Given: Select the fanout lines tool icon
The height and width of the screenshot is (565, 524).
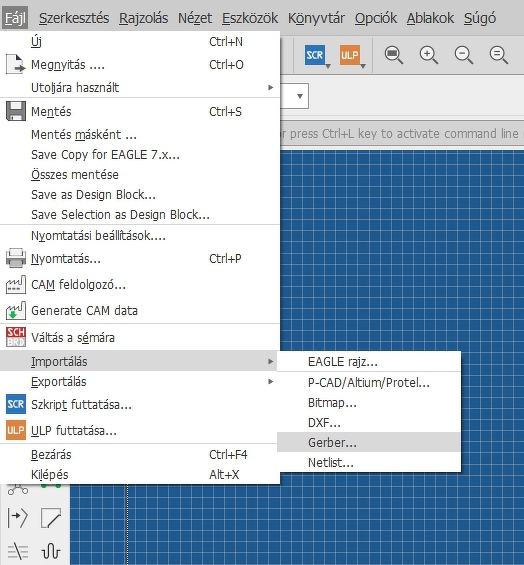Looking at the screenshot, I should 18,551.
